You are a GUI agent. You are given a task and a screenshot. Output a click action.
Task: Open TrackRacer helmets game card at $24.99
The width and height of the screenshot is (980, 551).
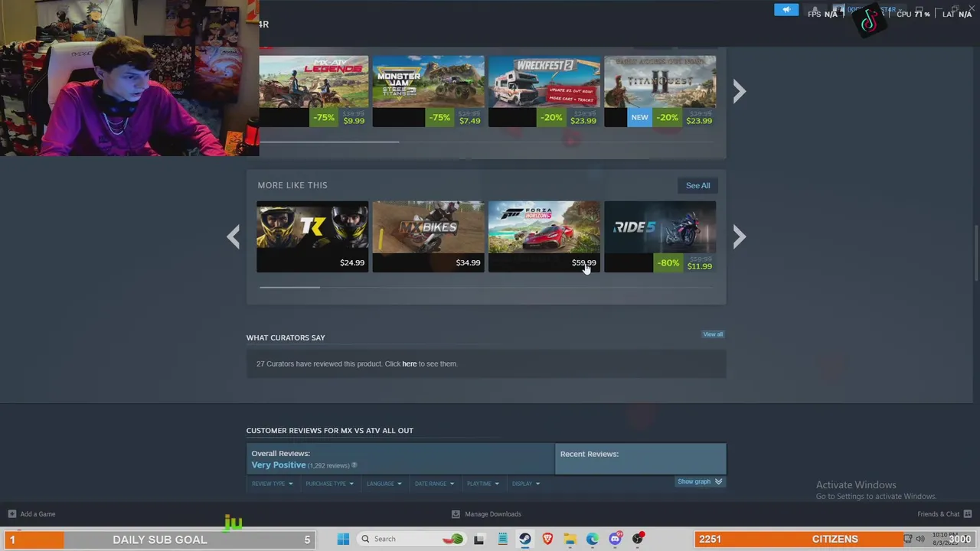tap(312, 236)
